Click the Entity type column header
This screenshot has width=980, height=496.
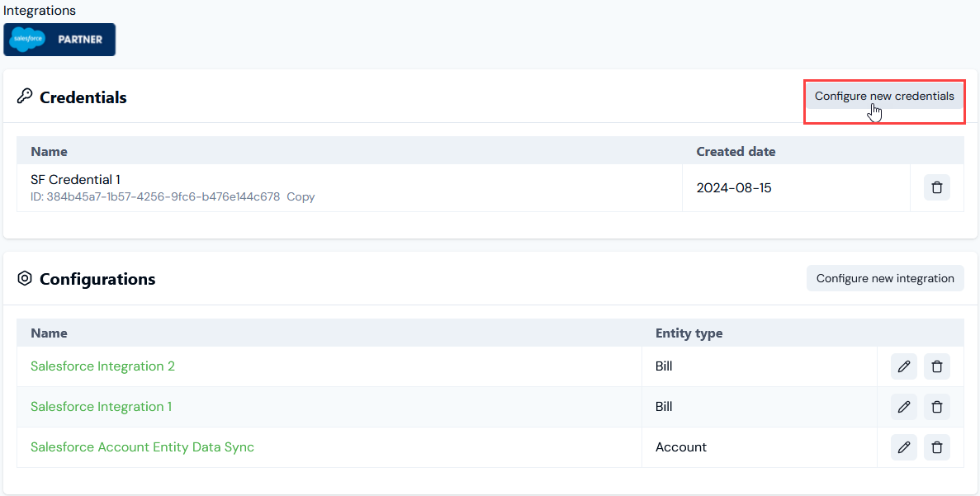[689, 333]
